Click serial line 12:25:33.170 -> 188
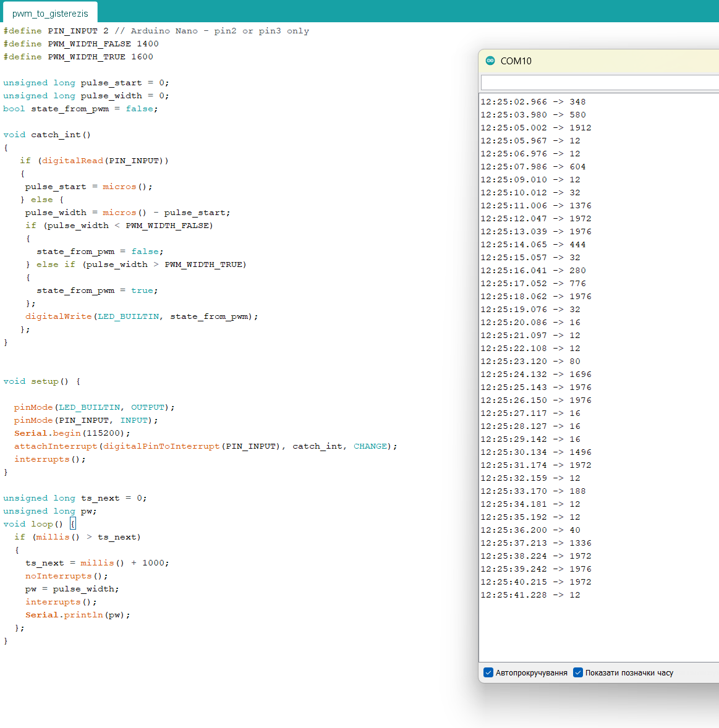 pos(533,491)
